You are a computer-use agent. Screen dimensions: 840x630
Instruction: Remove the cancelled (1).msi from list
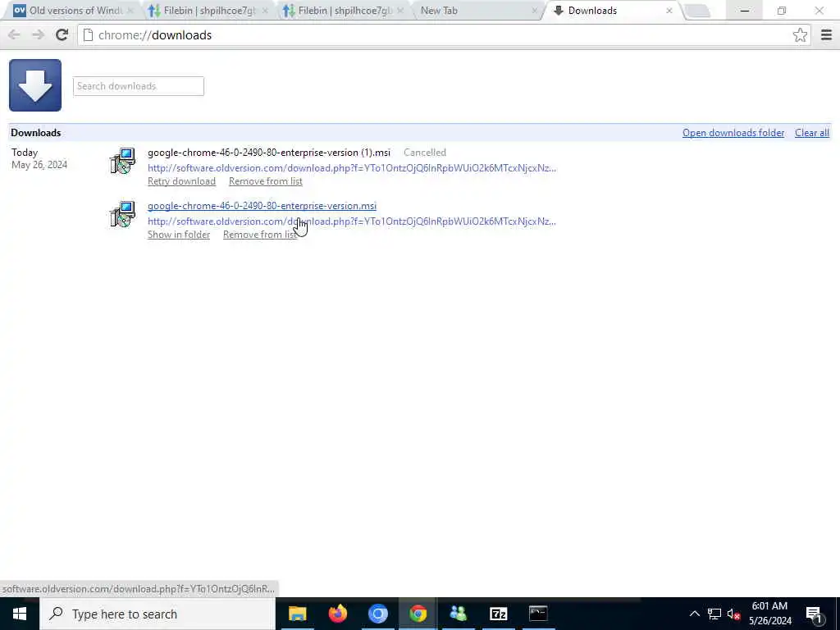click(266, 181)
